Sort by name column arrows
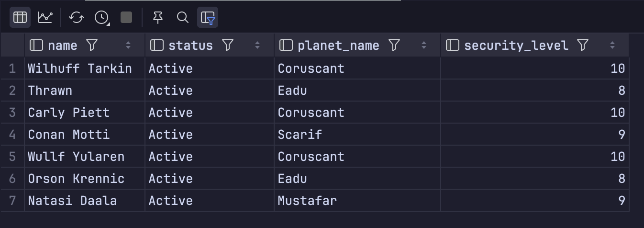This screenshot has height=228, width=644. tap(128, 45)
